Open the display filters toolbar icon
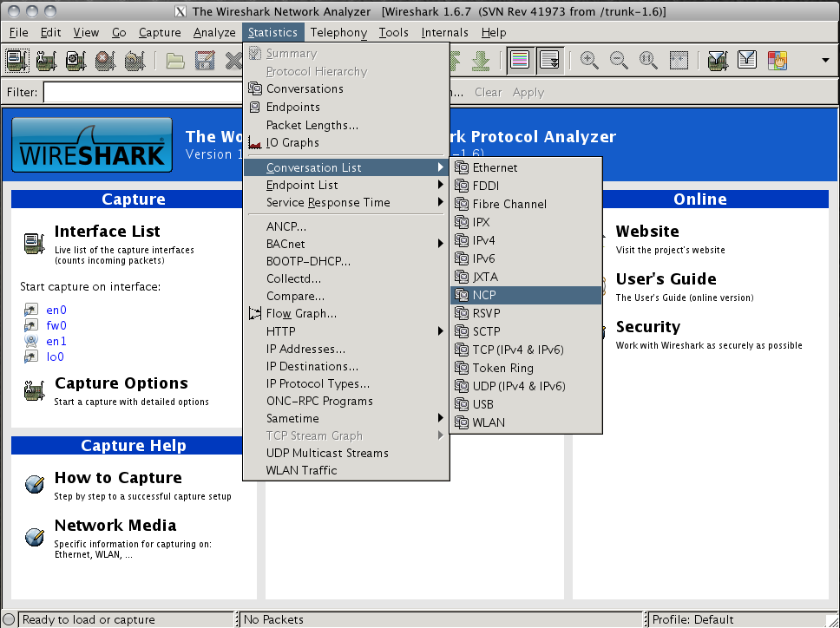Screen dimensions: 840x628 [x=747, y=60]
